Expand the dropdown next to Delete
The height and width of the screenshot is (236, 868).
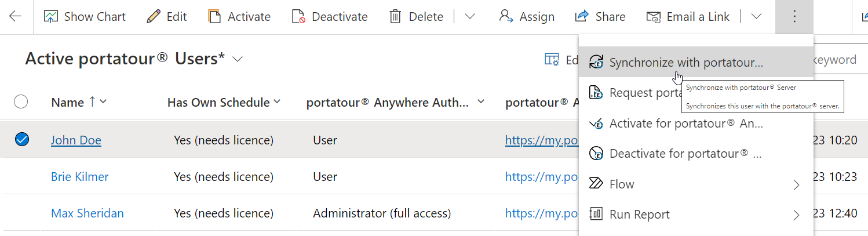[x=470, y=17]
